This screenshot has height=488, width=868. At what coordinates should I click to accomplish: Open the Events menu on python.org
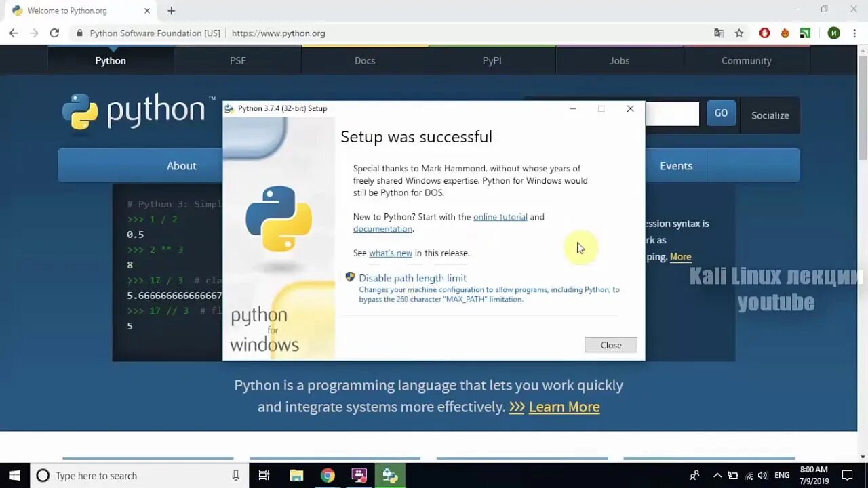point(676,165)
